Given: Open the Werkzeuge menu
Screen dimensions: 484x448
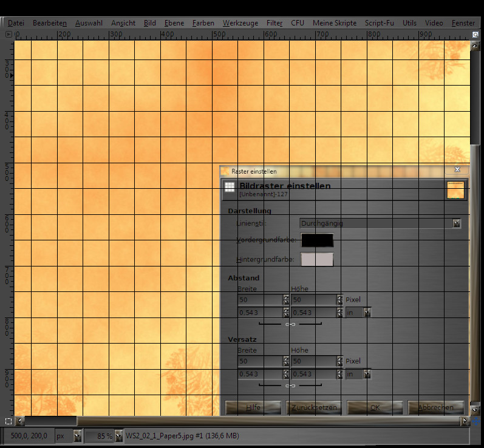Looking at the screenshot, I should (240, 23).
